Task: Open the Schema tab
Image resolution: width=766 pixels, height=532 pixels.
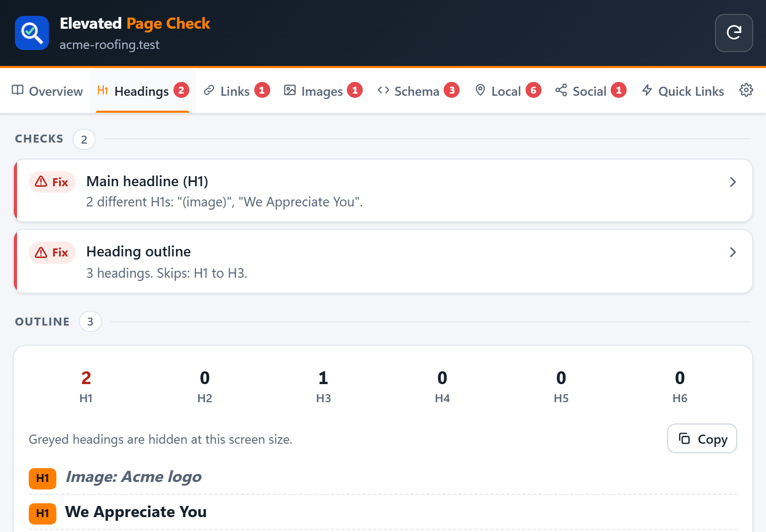Action: click(x=419, y=92)
